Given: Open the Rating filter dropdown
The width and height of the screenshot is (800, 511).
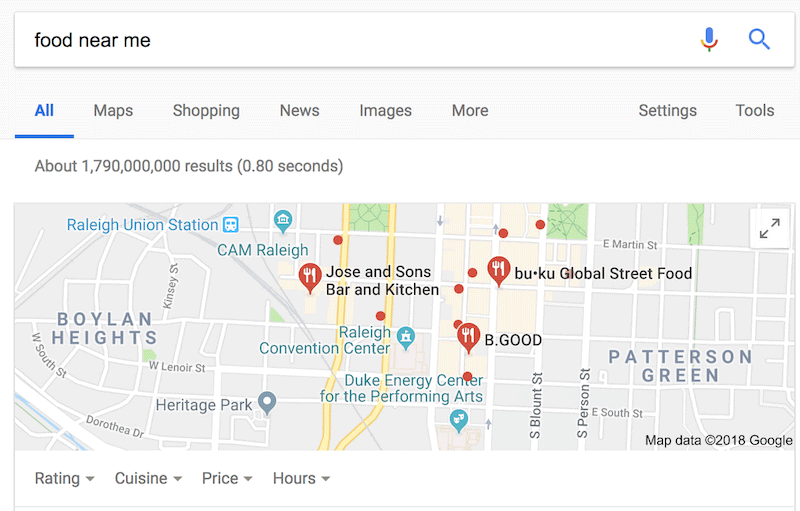Looking at the screenshot, I should [x=65, y=479].
